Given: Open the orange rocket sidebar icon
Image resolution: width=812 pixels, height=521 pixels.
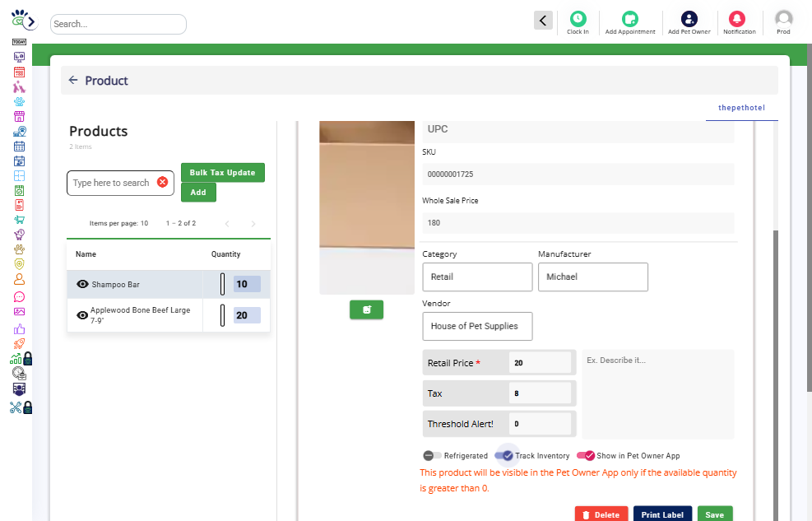Looking at the screenshot, I should point(19,344).
